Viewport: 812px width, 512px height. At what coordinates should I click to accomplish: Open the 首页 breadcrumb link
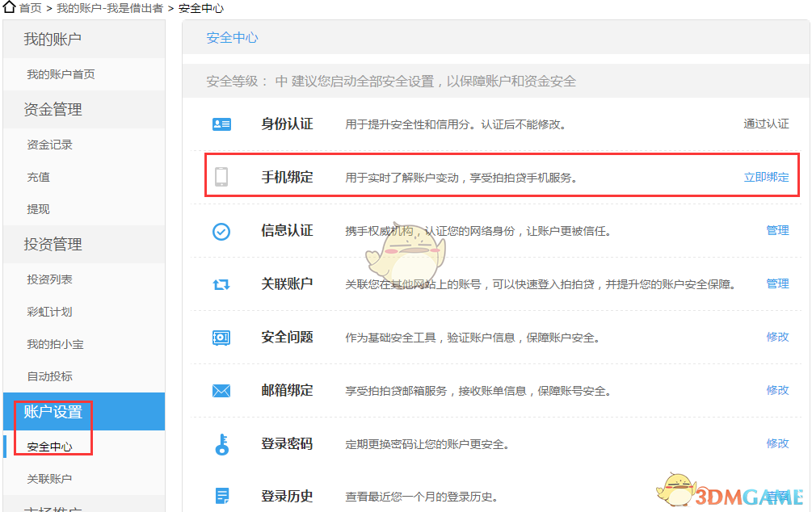(31, 8)
